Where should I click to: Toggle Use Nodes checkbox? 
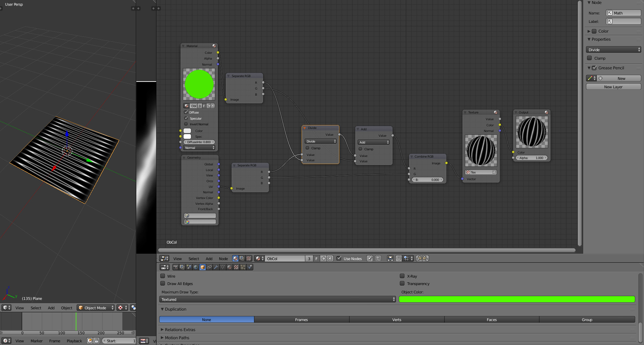[339, 258]
